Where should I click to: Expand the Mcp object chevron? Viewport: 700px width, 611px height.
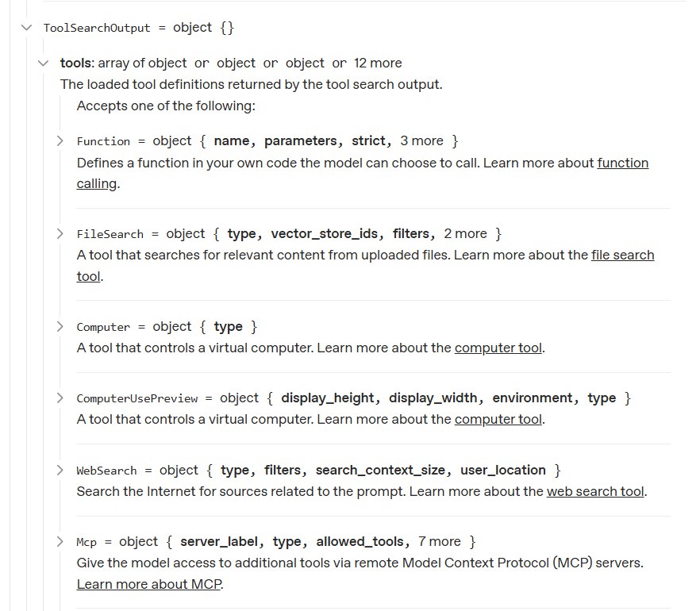[x=60, y=541]
